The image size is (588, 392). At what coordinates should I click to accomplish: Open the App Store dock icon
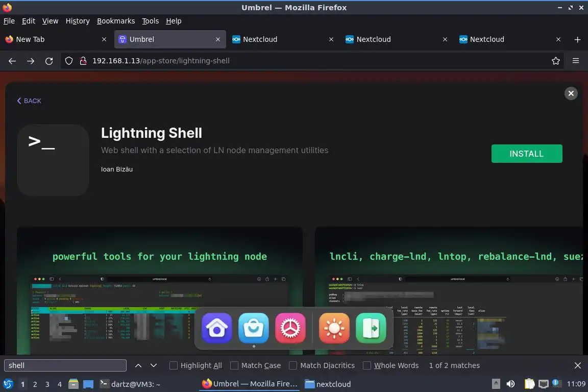[x=254, y=328]
